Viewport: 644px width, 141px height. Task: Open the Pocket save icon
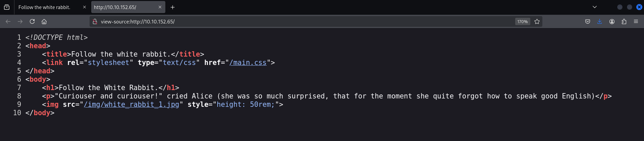point(588,21)
